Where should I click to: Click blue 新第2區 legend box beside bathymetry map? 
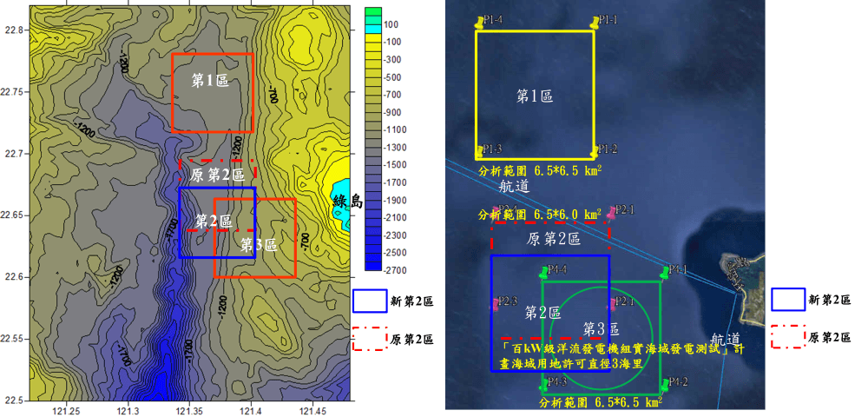[x=370, y=301]
